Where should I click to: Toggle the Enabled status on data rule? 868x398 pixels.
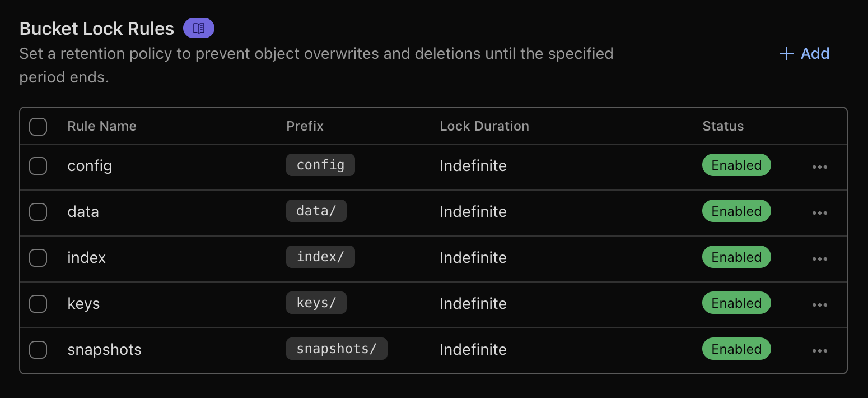tap(736, 211)
